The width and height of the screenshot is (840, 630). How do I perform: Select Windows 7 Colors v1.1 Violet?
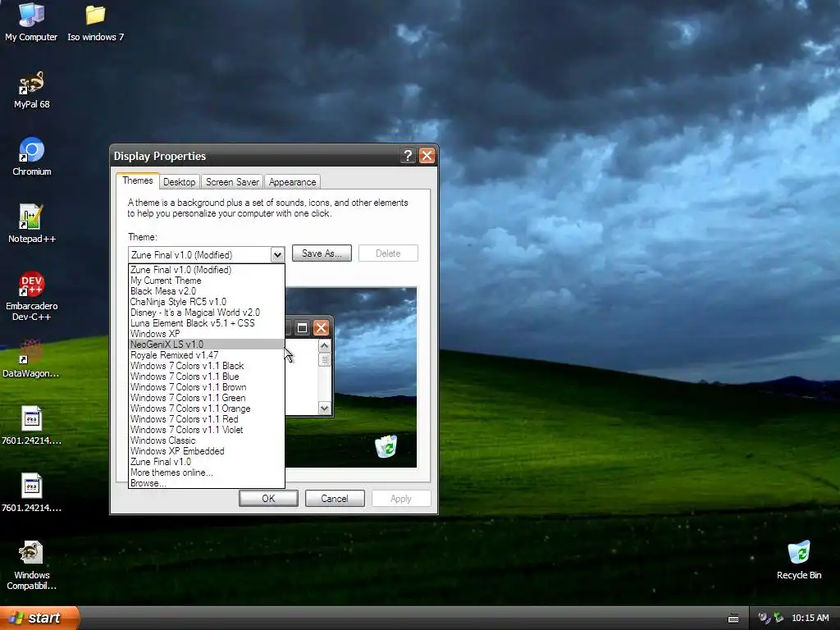[207, 430]
